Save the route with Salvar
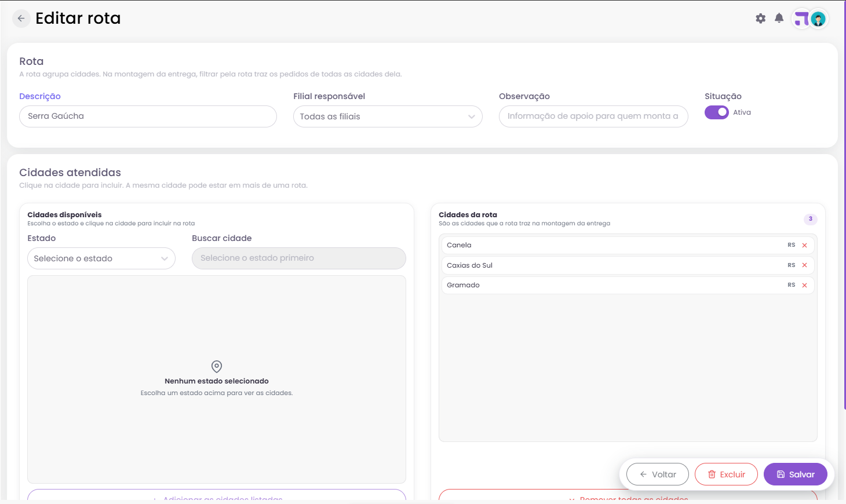Viewport: 846px width, 504px height. [796, 474]
